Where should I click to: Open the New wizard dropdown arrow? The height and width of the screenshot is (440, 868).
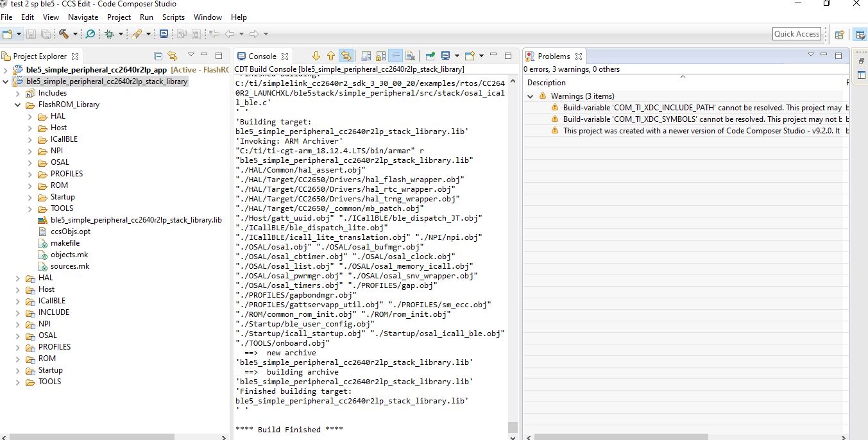tap(19, 34)
